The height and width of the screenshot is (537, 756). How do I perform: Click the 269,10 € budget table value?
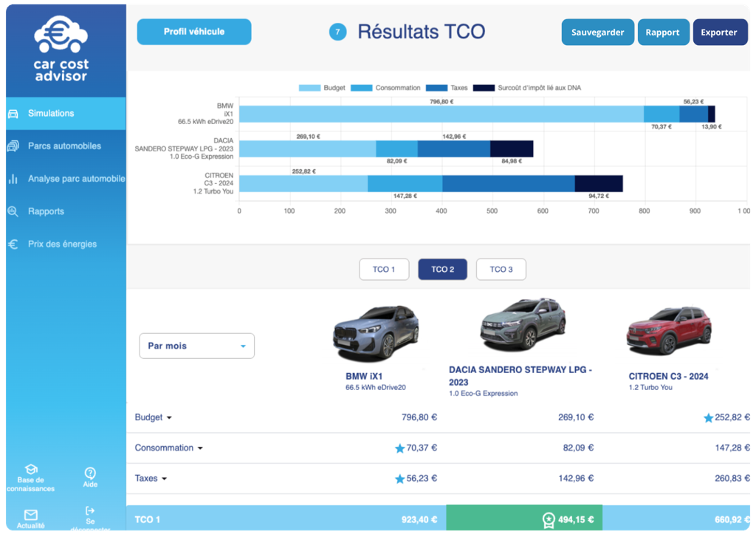pos(576,417)
